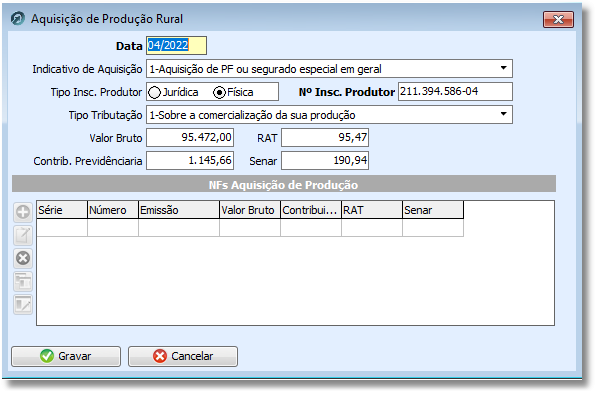Click the Emissão column header
This screenshot has width=596, height=394.
pyautogui.click(x=179, y=210)
